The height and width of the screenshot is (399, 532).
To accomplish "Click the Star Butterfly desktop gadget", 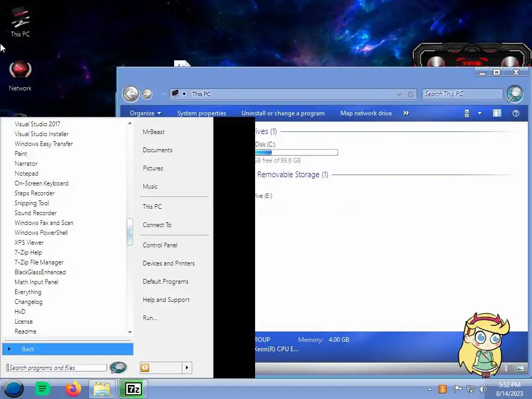I will 484,345.
